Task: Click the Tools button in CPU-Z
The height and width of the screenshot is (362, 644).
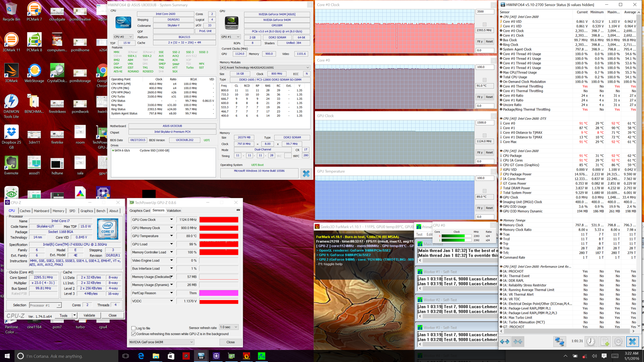Action: [x=64, y=315]
